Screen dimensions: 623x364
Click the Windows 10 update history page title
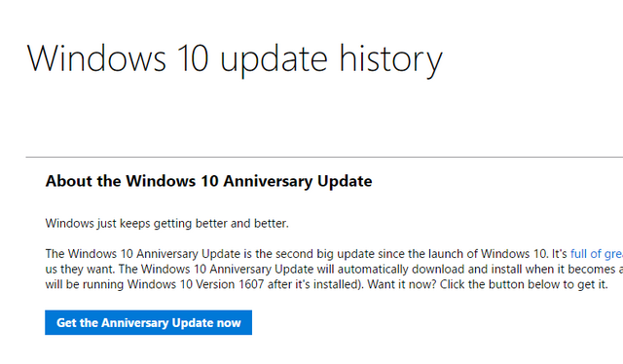[x=235, y=59]
